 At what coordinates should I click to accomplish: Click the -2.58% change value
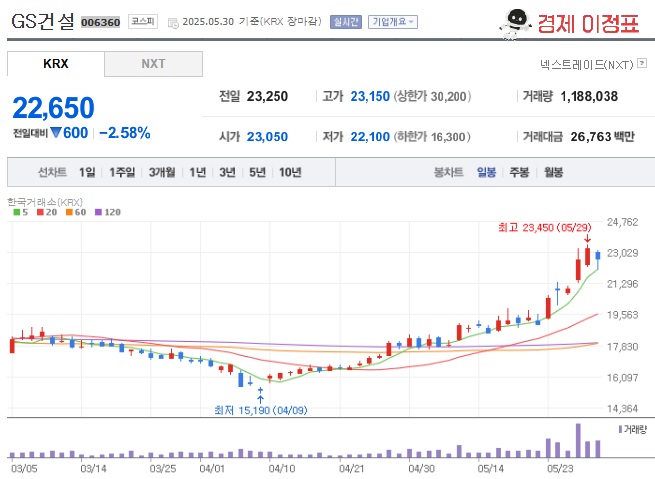124,133
